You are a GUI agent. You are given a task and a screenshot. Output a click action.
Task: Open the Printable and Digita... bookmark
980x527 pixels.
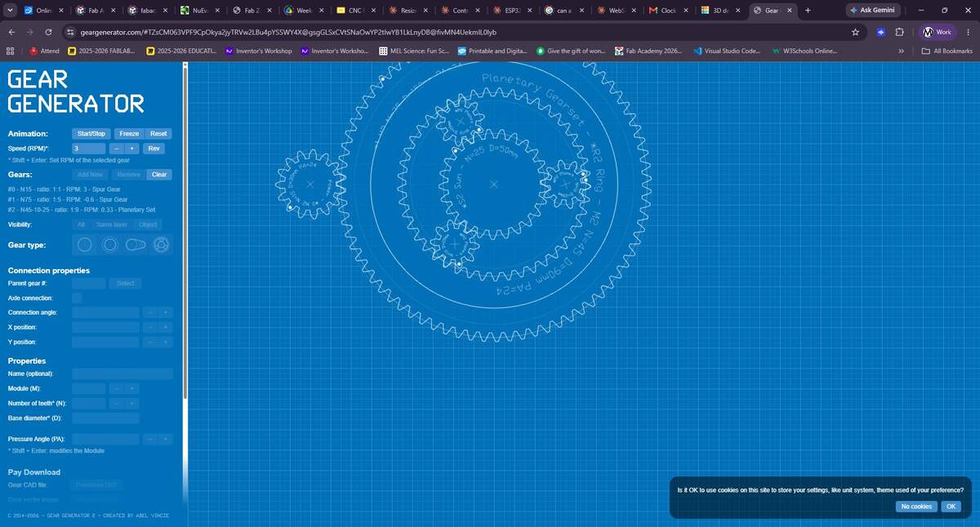[x=492, y=51]
